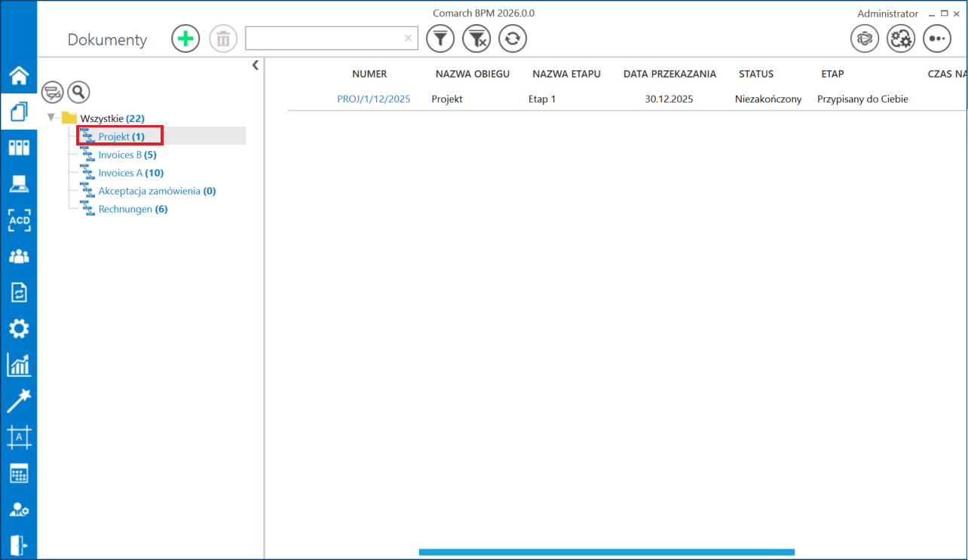968x560 pixels.
Task: Sort by DATA PRZEKAZANIA column header
Action: coord(669,74)
